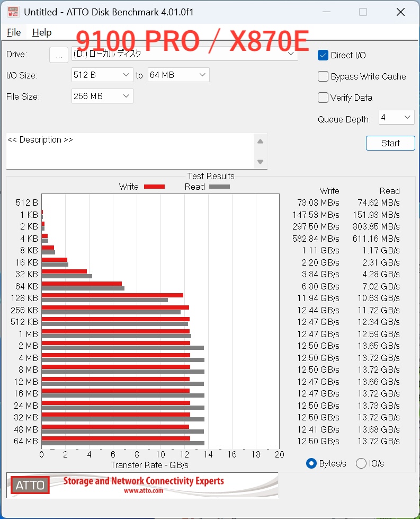The height and width of the screenshot is (519, 420).
Task: Expand the Drive selection dropdown
Action: tap(291, 54)
